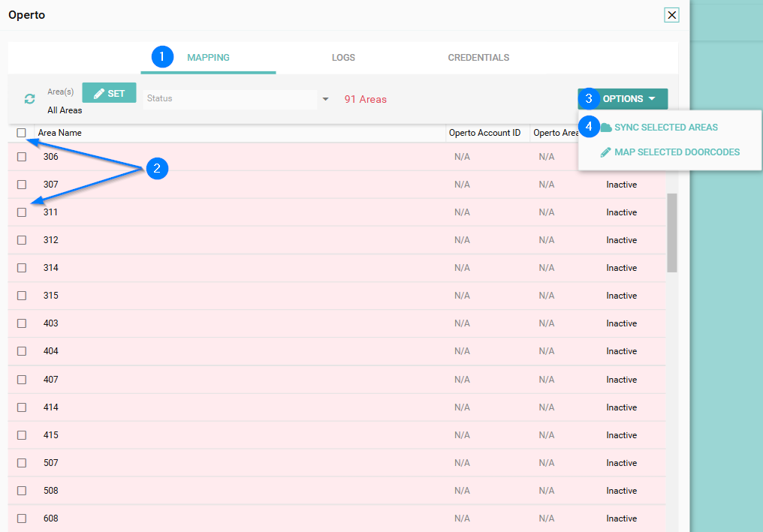Screen dimensions: 763x532
Task: Switch to the Logs tab
Action: (343, 58)
